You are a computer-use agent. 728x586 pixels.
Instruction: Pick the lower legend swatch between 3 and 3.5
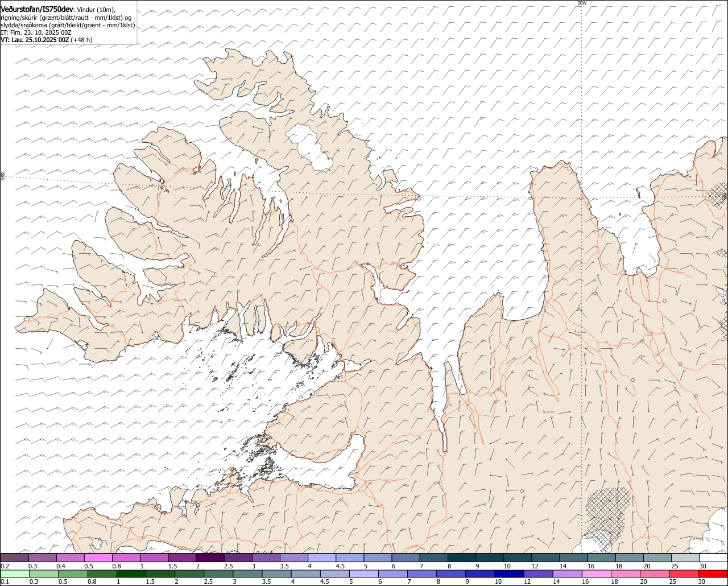[x=248, y=573]
